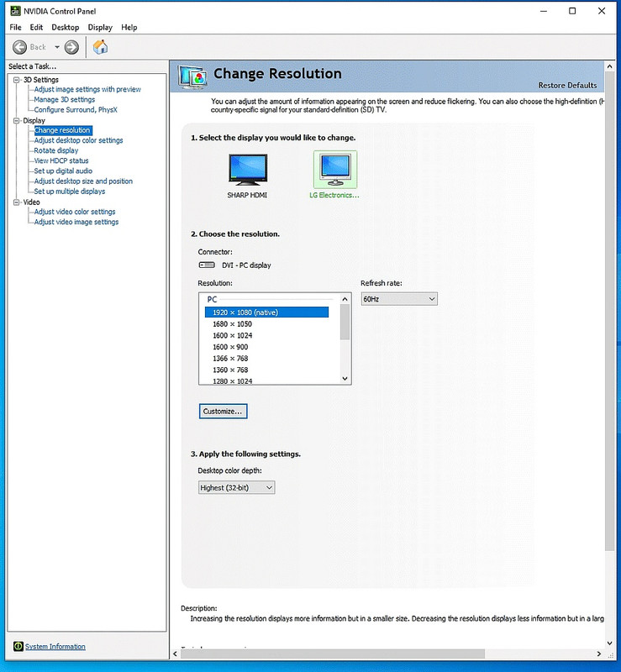Open Adjust image settings with preview
Viewport: 621px width, 672px height.
pyautogui.click(x=87, y=89)
